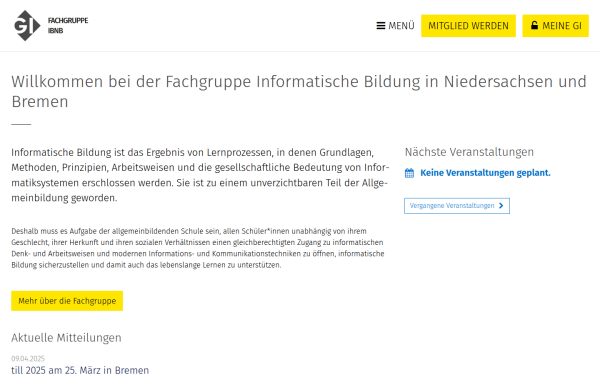Screen dimensions: 600x375
Task: Click paragraph starting 'Deshalb muss es Aufgabe'
Action: click(x=197, y=248)
